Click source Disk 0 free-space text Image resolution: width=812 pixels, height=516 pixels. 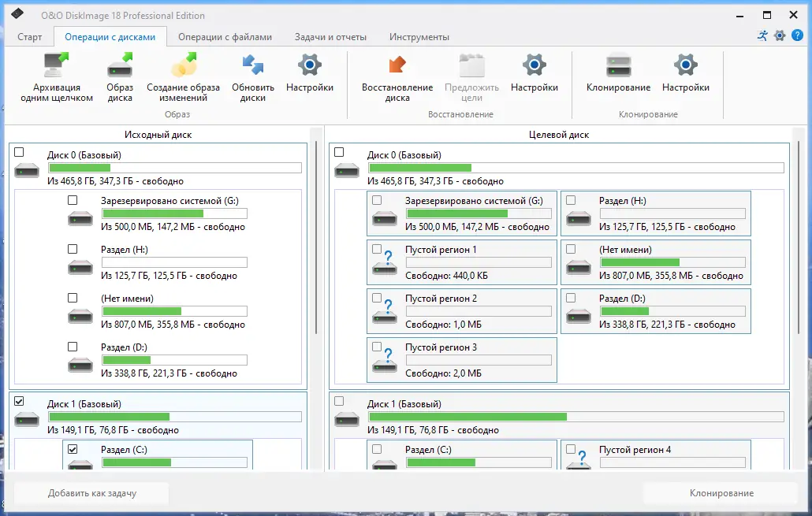click(115, 181)
